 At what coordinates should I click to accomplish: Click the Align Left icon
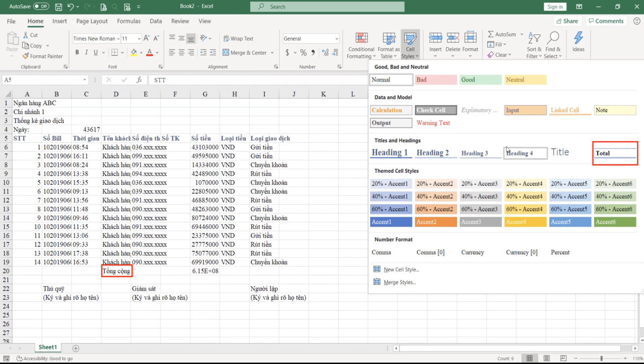(x=172, y=53)
